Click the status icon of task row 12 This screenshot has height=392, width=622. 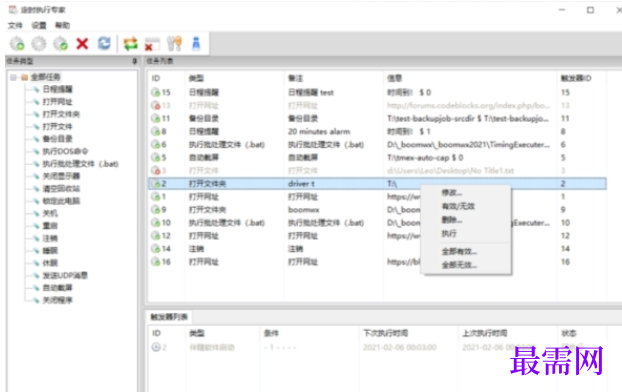tap(156, 236)
